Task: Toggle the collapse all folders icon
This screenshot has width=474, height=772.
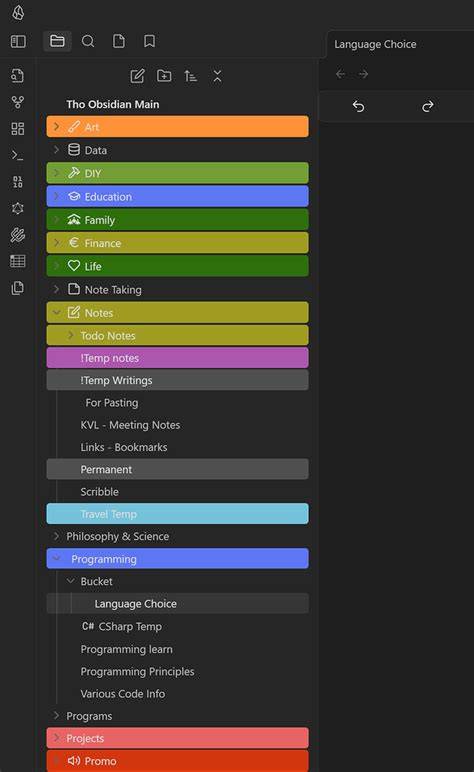Action: click(x=217, y=76)
